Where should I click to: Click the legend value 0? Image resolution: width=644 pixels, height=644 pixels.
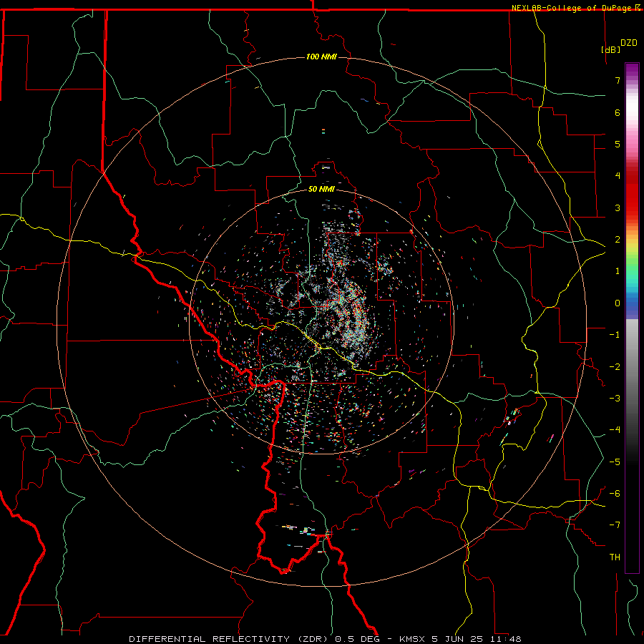coord(618,303)
